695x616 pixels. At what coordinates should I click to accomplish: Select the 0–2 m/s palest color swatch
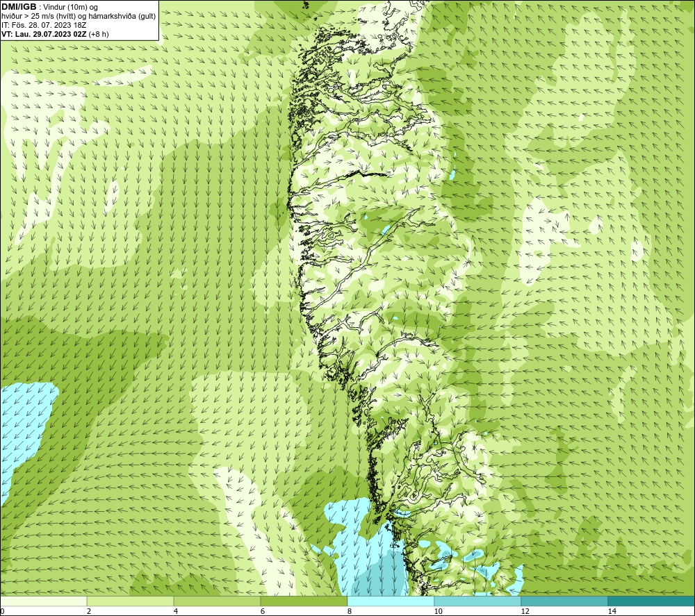[43, 601]
